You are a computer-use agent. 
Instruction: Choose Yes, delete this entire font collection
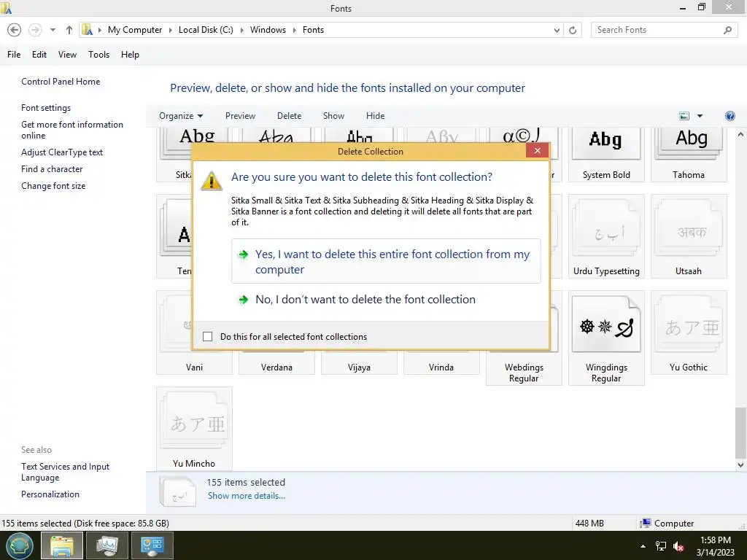click(x=386, y=262)
